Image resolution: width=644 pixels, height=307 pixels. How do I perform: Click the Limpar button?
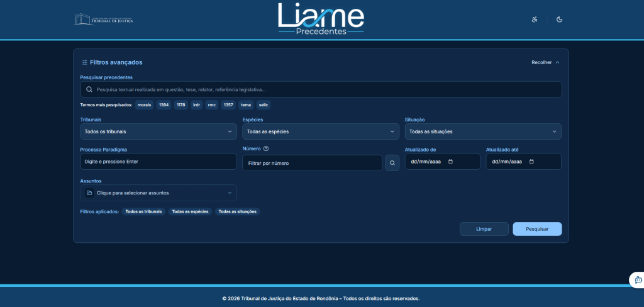[x=484, y=229]
